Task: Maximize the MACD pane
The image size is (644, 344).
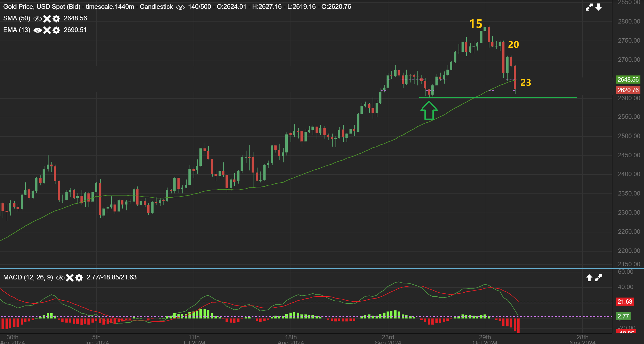Action: (599, 278)
